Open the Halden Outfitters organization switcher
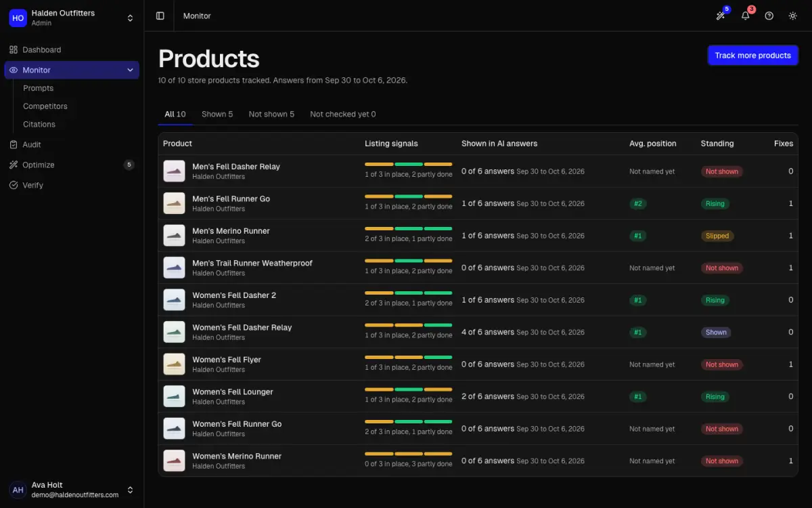Screen dimensions: 812x508 (72, 18)
